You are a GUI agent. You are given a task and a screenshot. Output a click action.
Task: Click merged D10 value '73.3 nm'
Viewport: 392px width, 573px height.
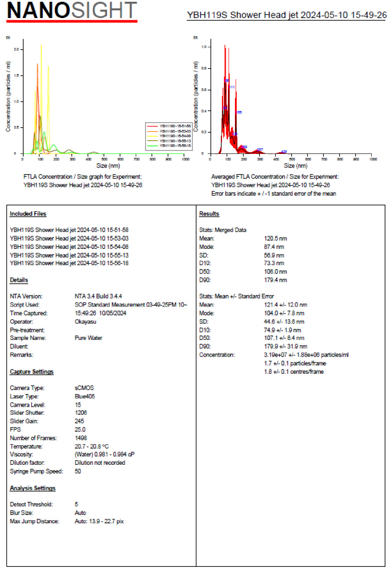click(x=274, y=263)
